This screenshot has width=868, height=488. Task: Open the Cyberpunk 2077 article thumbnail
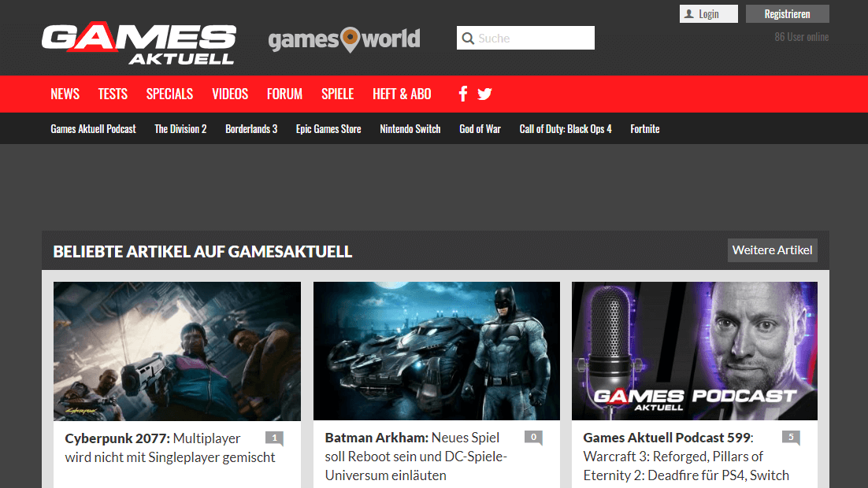point(177,351)
